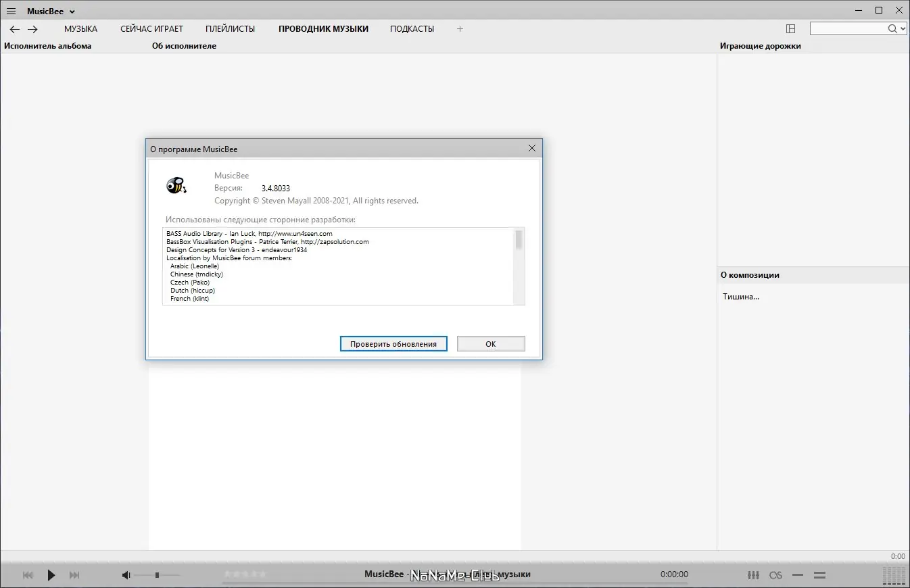Open the hamburger main menu

(x=11, y=11)
